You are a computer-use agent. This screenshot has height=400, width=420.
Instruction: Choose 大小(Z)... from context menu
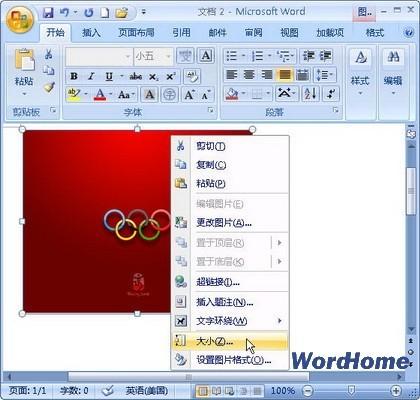click(230, 341)
